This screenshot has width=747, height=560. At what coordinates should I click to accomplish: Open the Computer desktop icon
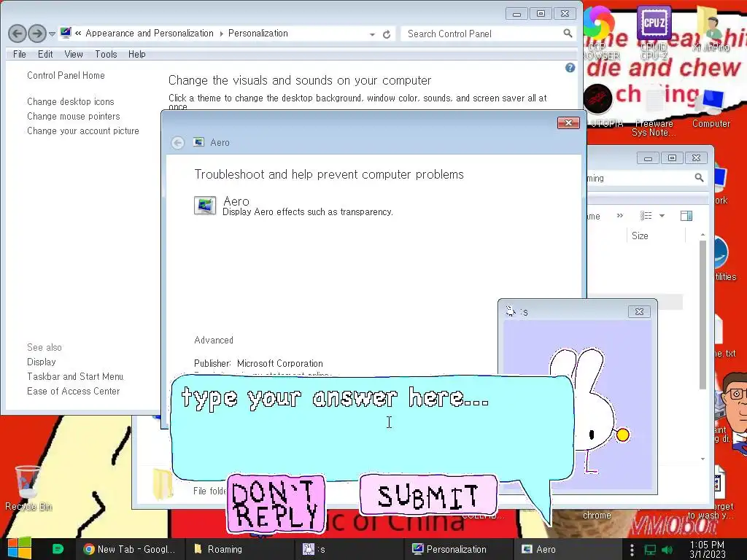(x=711, y=107)
